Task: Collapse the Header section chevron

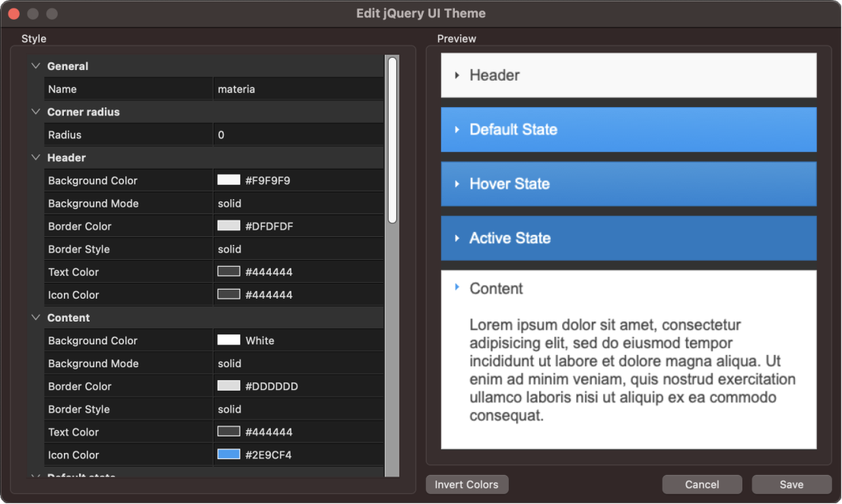Action: point(35,157)
